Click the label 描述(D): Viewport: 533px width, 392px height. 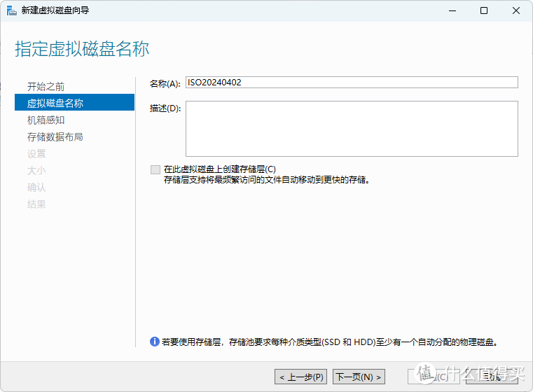(x=165, y=108)
